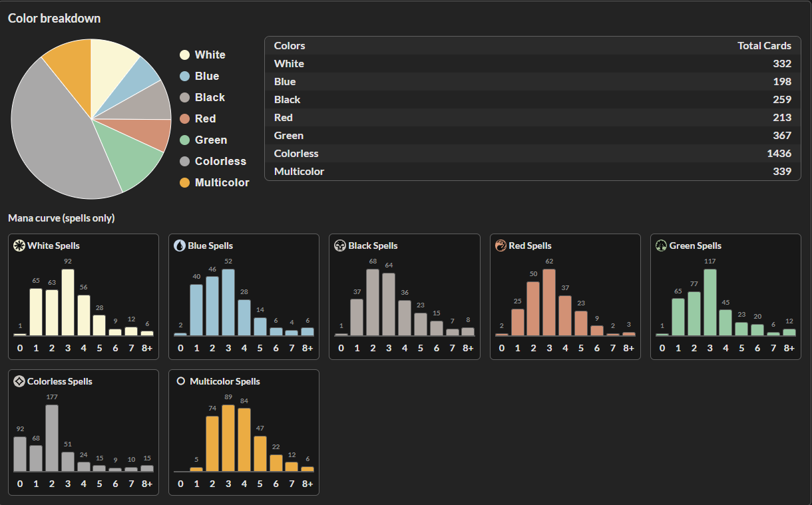812x505 pixels.
Task: Click the White mana icon beside White Spells
Action: (x=19, y=246)
